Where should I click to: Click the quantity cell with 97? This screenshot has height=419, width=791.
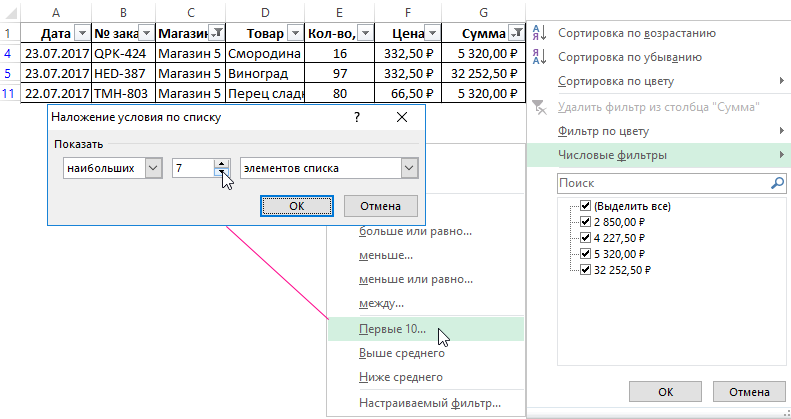pyautogui.click(x=340, y=73)
